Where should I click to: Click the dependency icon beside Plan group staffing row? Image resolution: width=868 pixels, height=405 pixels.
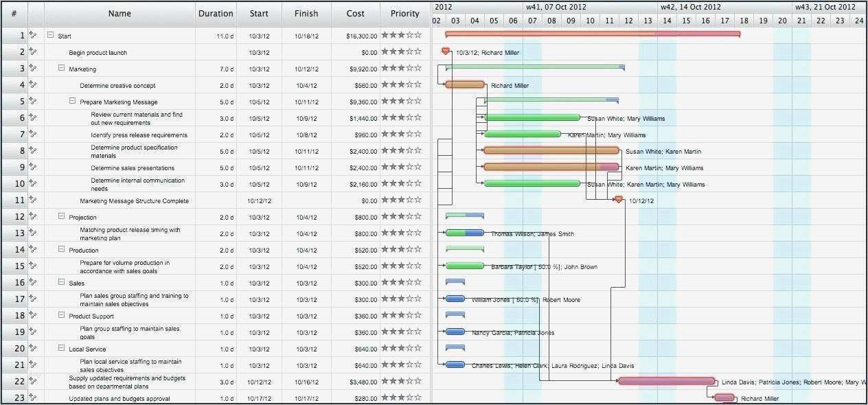pyautogui.click(x=32, y=332)
